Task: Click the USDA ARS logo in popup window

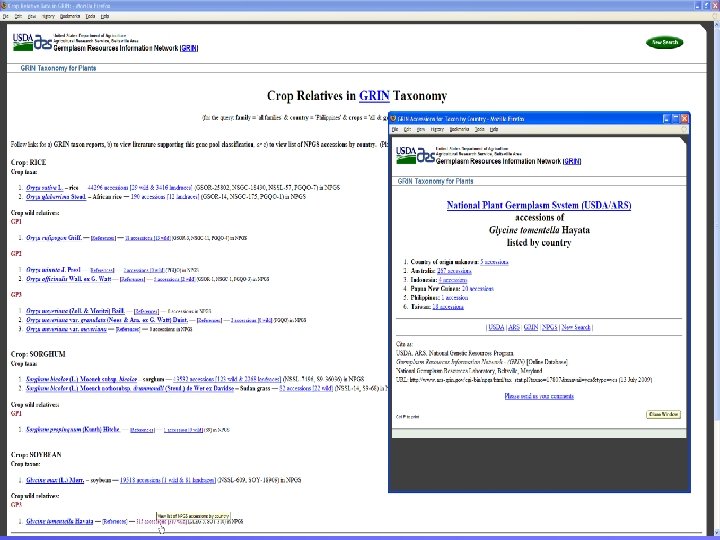Action: tap(415, 155)
